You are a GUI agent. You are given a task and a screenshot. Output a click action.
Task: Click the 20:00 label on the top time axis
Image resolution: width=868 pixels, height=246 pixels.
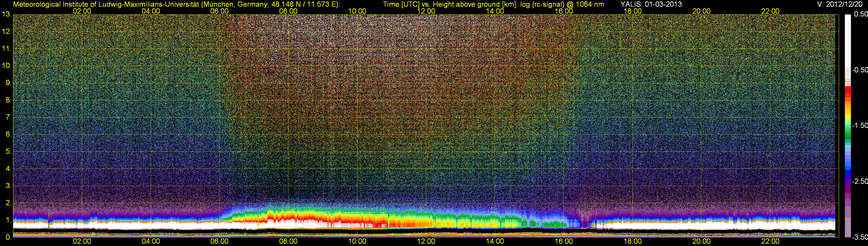point(702,11)
